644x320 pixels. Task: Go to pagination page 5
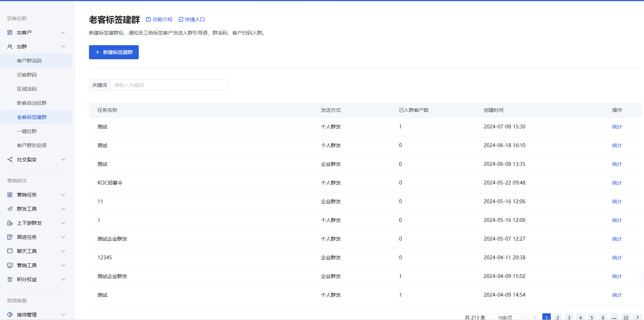click(592, 317)
